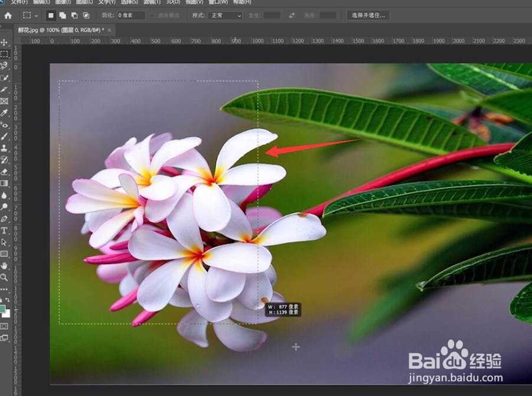Viewport: 532px width, 396px height.
Task: Open the 文字(Y) menu
Action: click(x=107, y=2)
